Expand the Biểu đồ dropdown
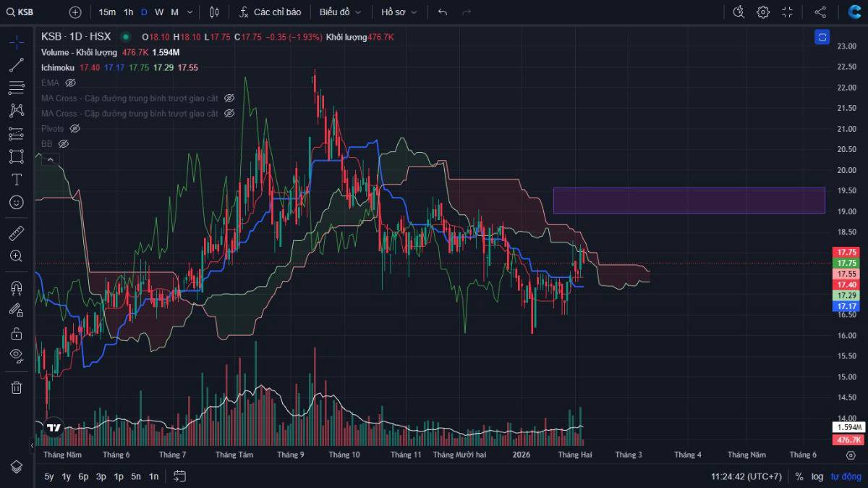 point(340,12)
